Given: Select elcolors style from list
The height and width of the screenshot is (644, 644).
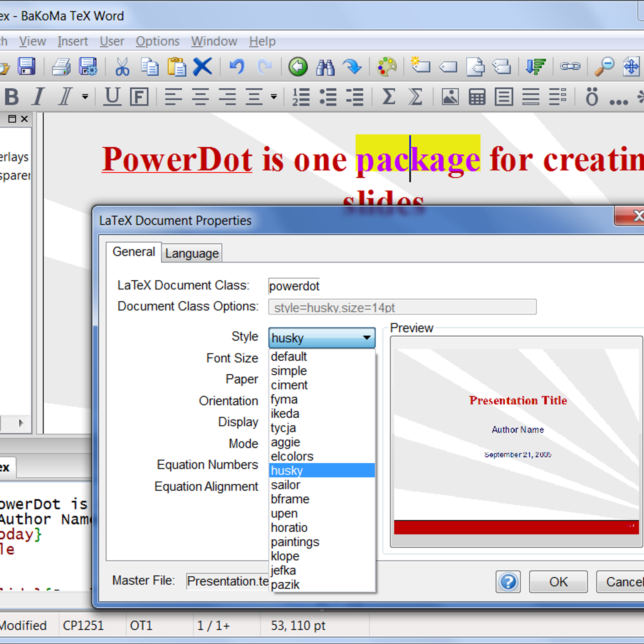Looking at the screenshot, I should click(322, 456).
